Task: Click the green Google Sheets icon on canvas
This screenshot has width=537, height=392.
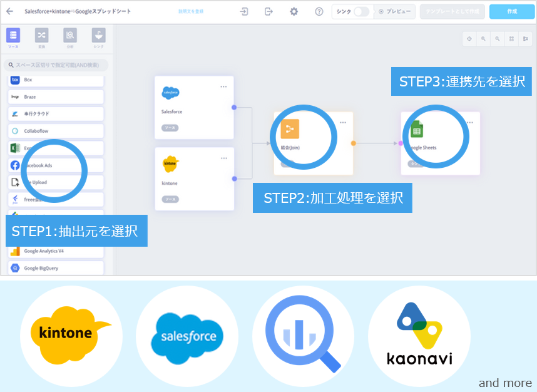Action: 417,130
